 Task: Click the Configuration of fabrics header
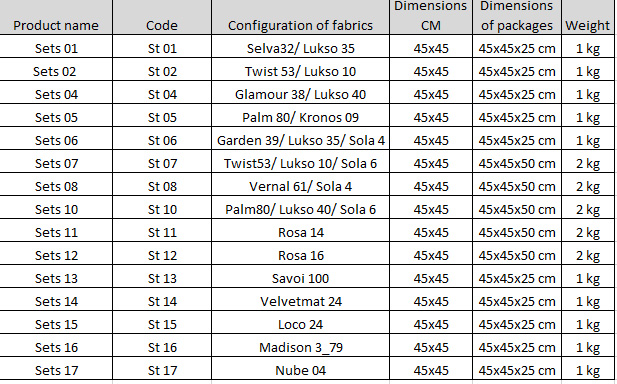tap(300, 17)
